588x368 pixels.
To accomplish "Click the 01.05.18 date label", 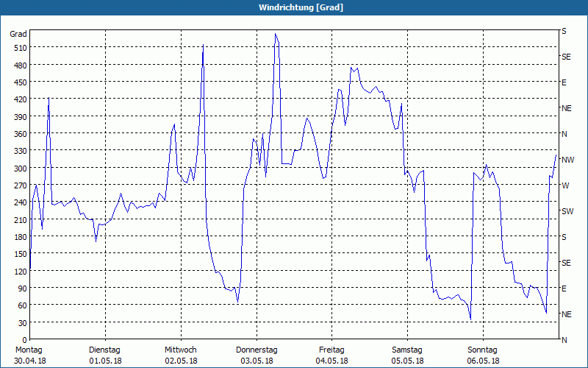I will (105, 361).
